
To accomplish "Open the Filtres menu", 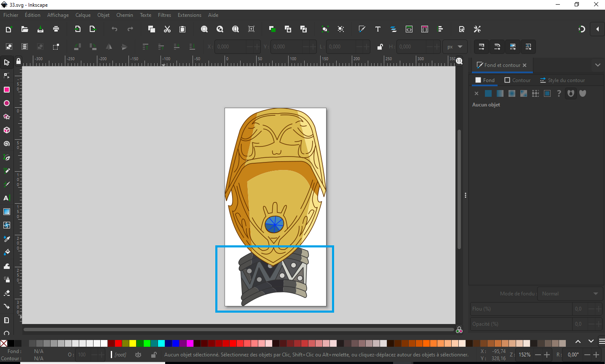I will coord(164,15).
